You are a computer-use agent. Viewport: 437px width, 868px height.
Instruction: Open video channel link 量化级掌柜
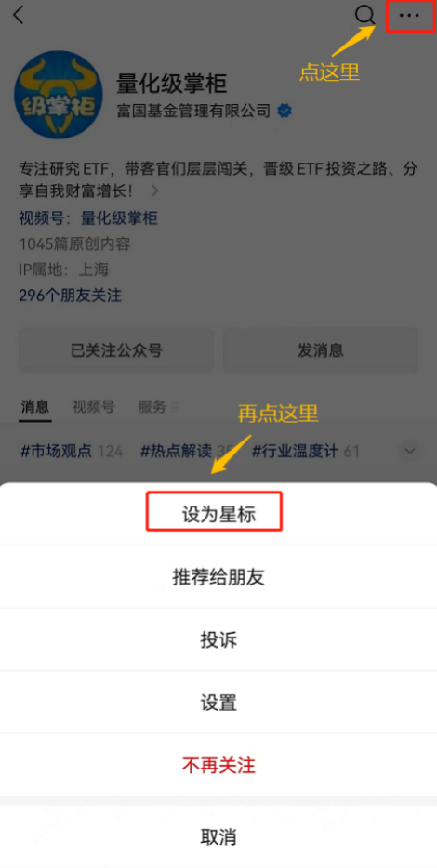(x=119, y=218)
